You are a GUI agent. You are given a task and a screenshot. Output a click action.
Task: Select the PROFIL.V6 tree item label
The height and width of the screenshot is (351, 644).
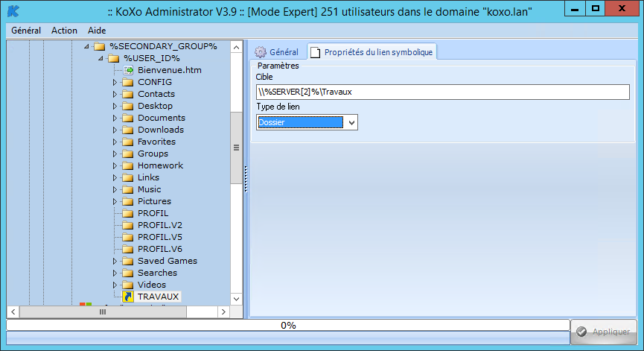pyautogui.click(x=160, y=249)
